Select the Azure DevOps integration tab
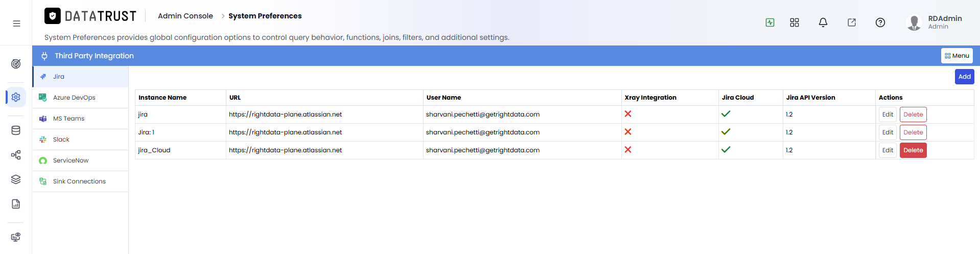The height and width of the screenshot is (254, 980). tap(81, 98)
